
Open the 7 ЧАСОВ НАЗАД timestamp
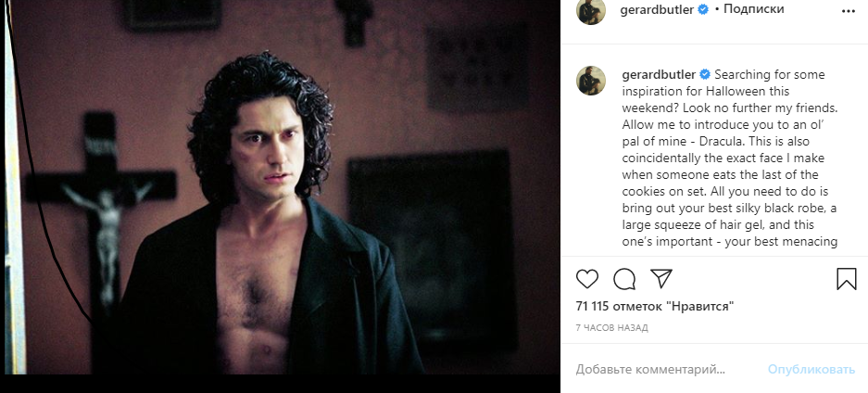click(611, 328)
